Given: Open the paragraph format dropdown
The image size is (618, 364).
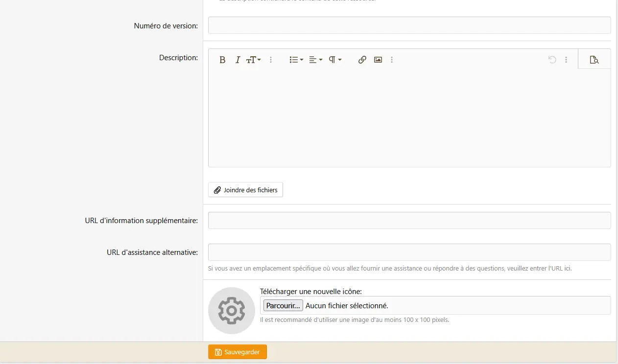Looking at the screenshot, I should [x=335, y=60].
